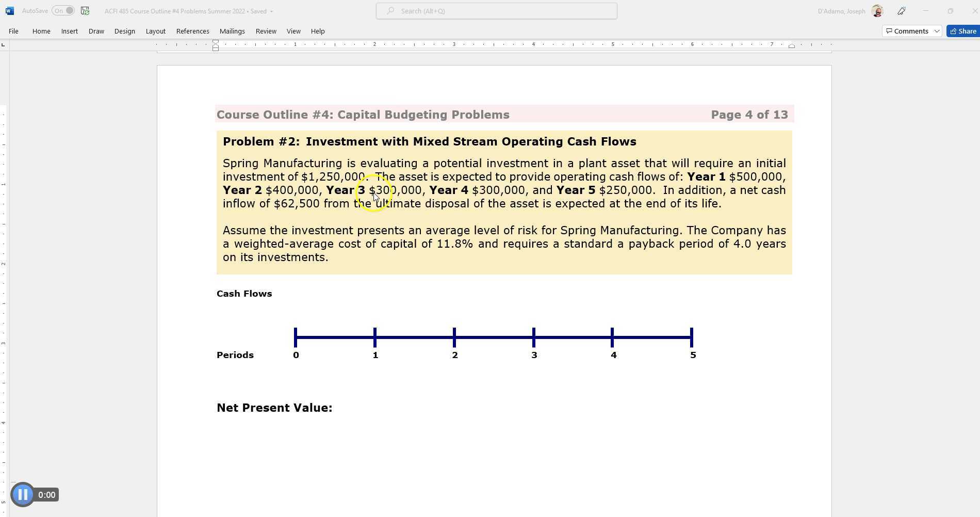The image size is (980, 517).
Task: Click the quick Save icon beside AutoSave
Action: (x=84, y=10)
